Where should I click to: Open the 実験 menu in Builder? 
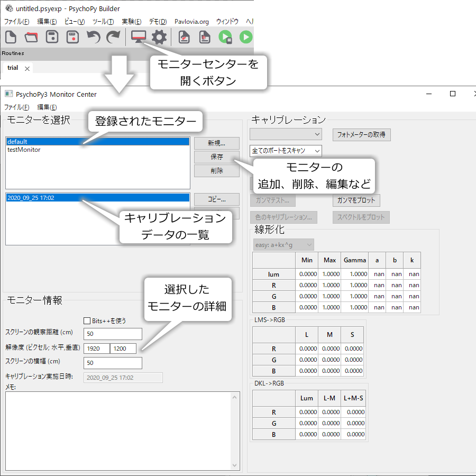coord(132,22)
